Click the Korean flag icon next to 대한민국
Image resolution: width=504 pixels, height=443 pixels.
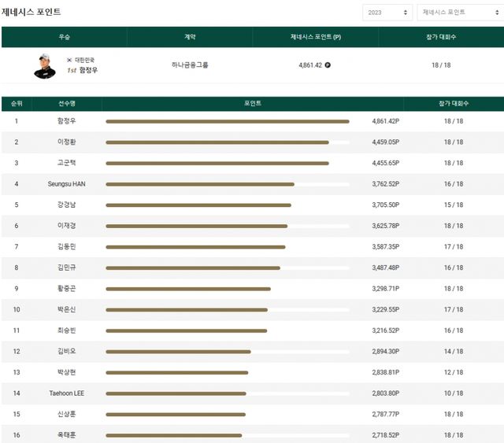click(69, 60)
